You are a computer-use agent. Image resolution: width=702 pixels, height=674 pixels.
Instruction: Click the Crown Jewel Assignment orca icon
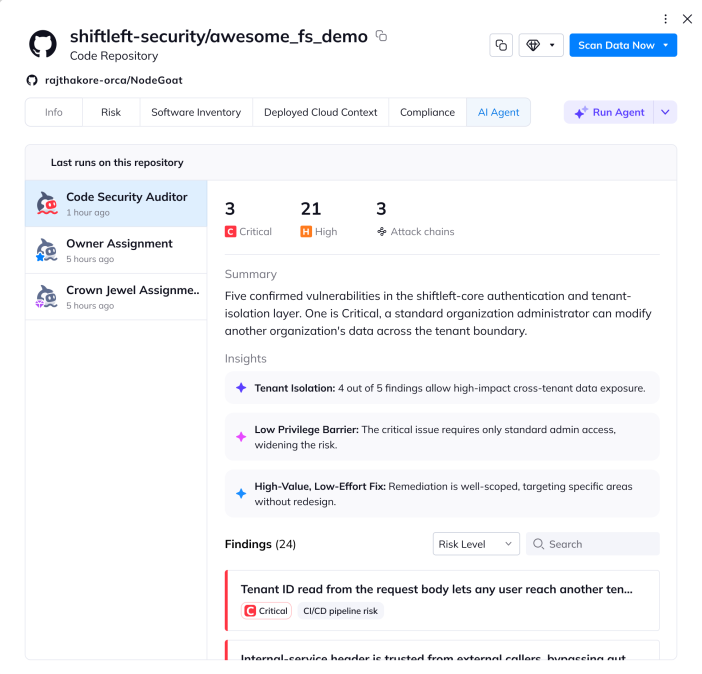pyautogui.click(x=47, y=296)
